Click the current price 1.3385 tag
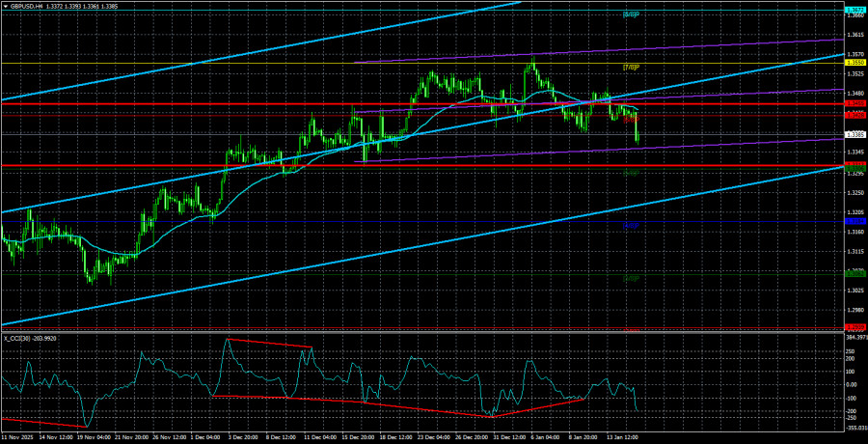868x444 pixels. pyautogui.click(x=854, y=134)
